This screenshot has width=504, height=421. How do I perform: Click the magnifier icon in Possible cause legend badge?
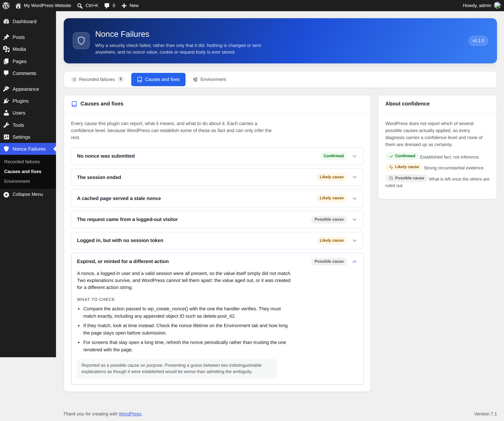tap(391, 178)
